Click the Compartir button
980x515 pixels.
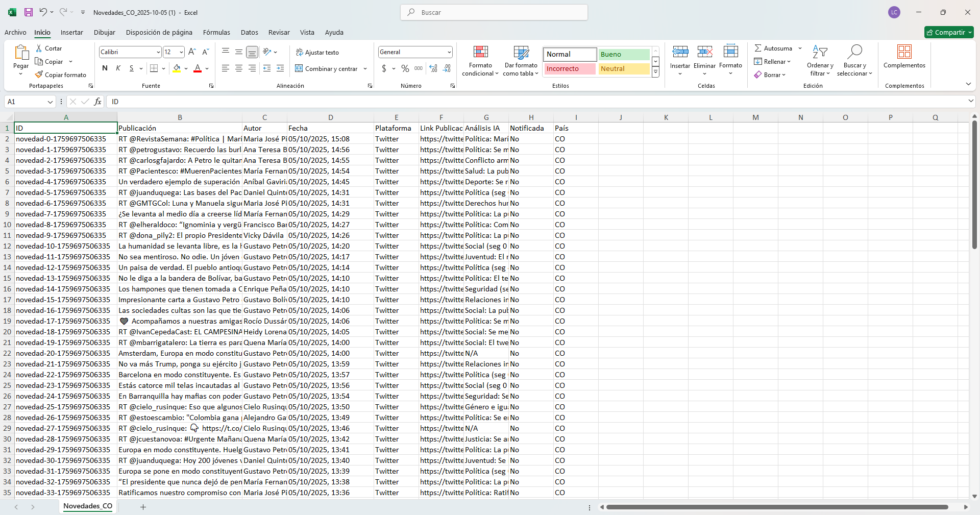pos(948,32)
